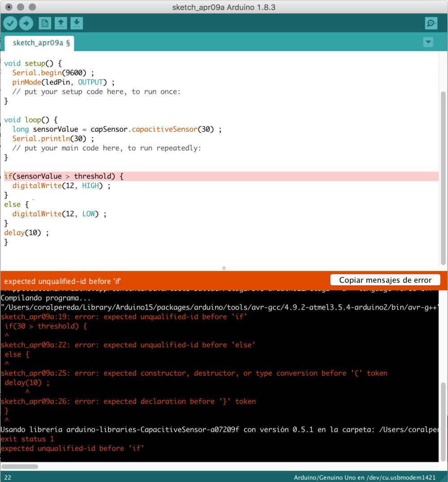Screen dimensions: 448x482
Task: Click the window title sketch_apr09a Arduino 1.8.3
Action: point(224,7)
